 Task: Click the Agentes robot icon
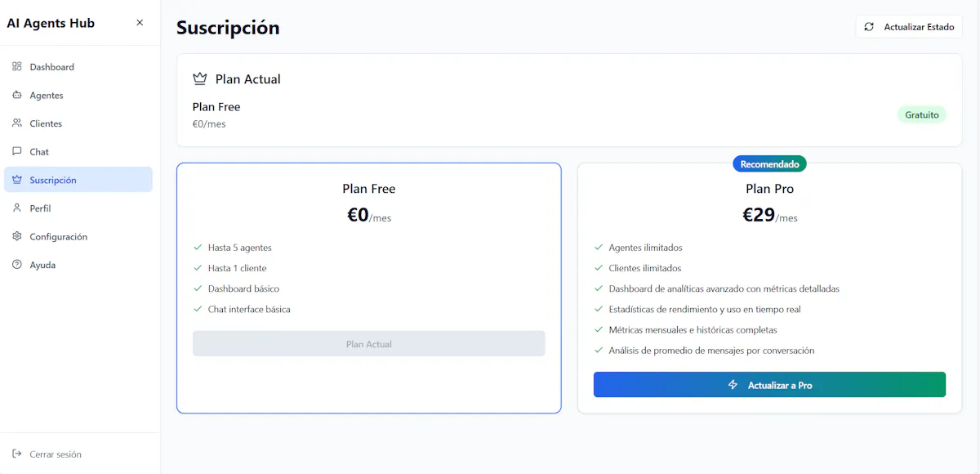(x=16, y=95)
